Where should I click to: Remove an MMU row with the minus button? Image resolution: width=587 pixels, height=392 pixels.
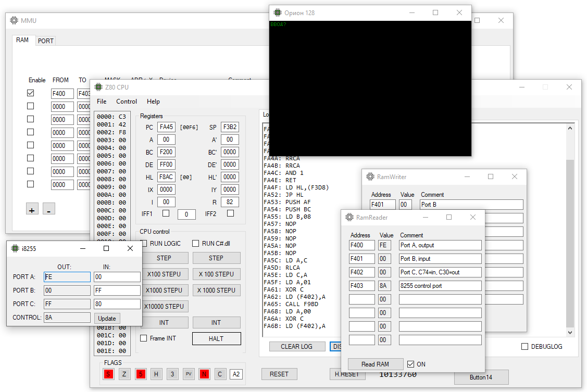(x=48, y=209)
